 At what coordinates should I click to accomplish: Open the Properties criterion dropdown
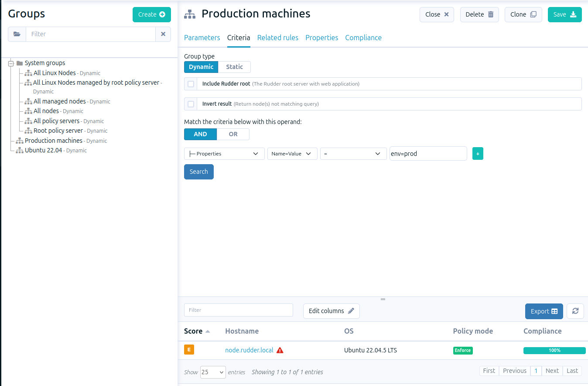tap(224, 154)
